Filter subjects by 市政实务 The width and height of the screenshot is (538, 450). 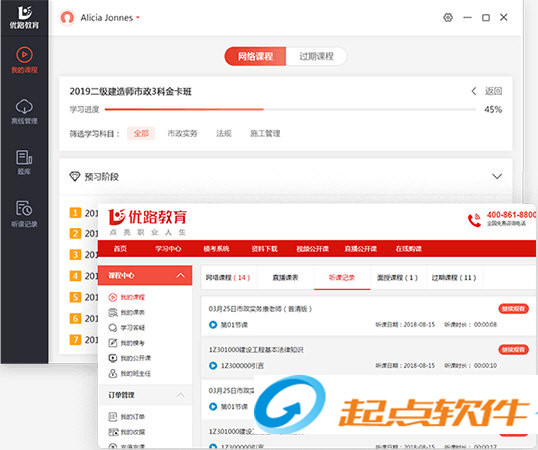[x=183, y=133]
